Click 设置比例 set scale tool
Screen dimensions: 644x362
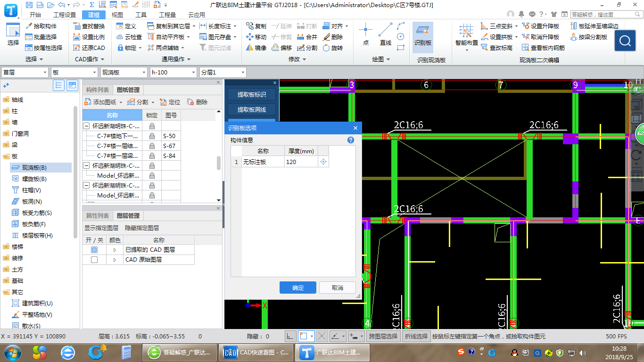coord(89,37)
